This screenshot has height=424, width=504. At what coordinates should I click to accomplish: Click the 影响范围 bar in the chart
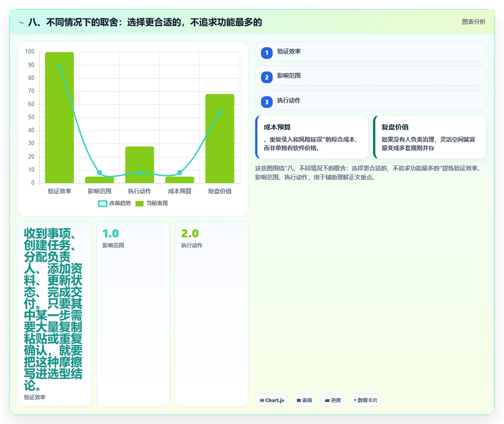coord(99,180)
